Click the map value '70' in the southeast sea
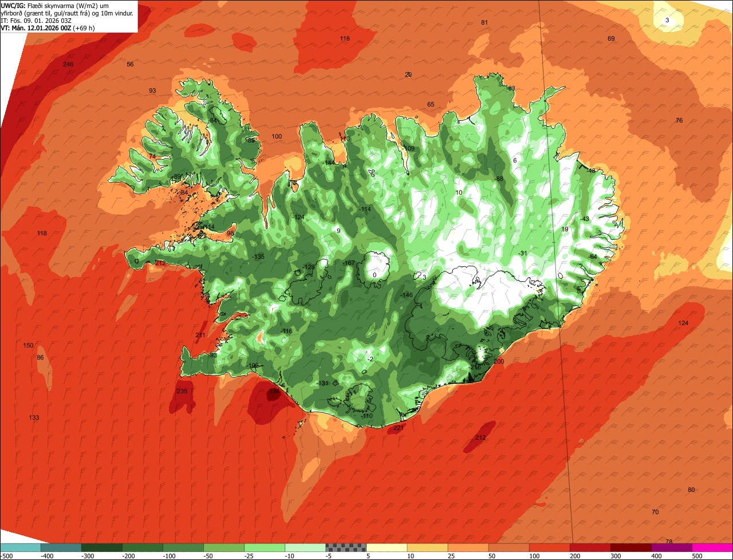 [655, 511]
